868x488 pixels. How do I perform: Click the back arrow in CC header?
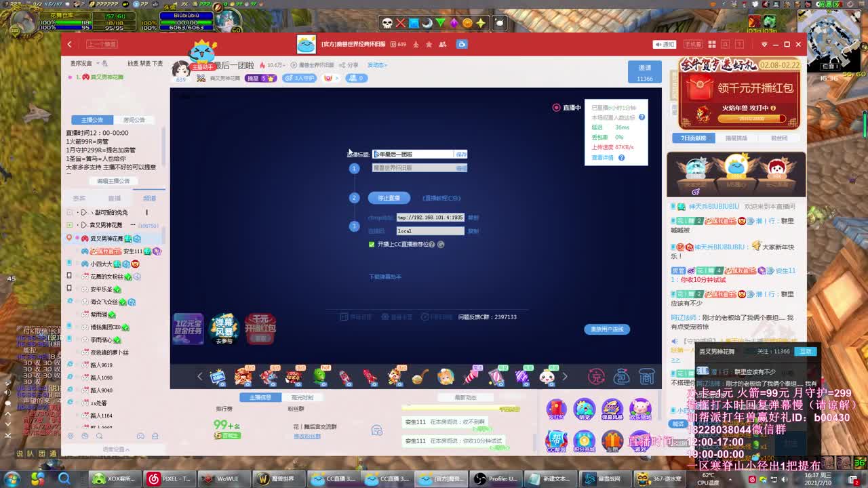pyautogui.click(x=69, y=44)
